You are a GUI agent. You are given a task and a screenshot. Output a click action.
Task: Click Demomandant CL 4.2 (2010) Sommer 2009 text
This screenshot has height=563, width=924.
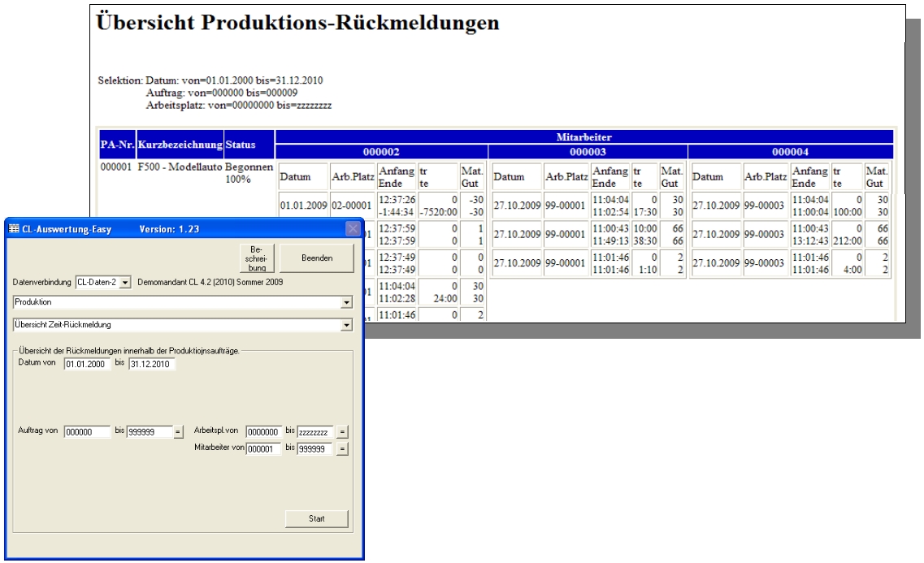(x=210, y=282)
